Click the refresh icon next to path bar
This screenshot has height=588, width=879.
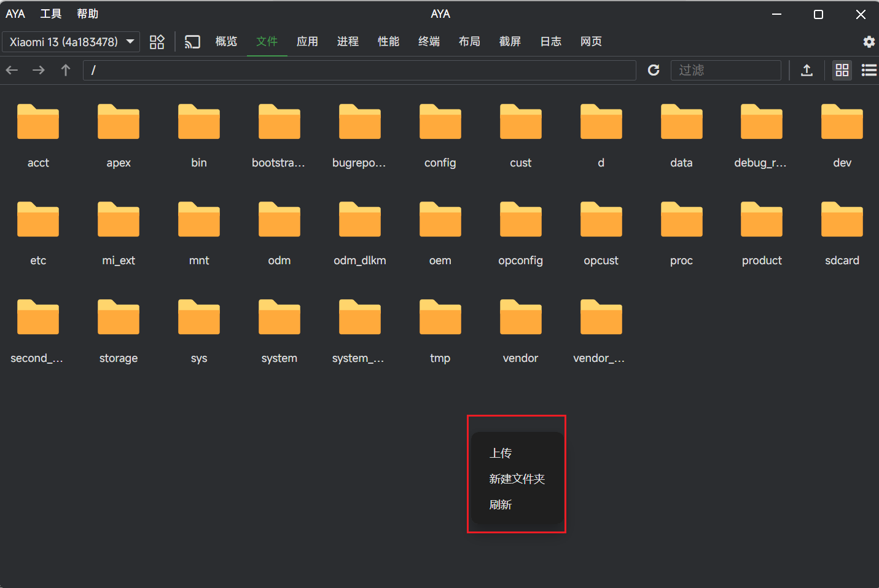(653, 70)
